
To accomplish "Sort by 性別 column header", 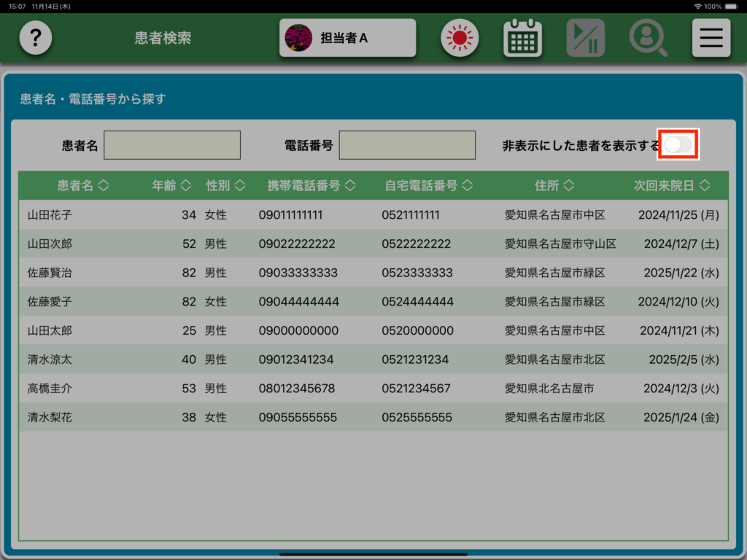I will point(225,186).
